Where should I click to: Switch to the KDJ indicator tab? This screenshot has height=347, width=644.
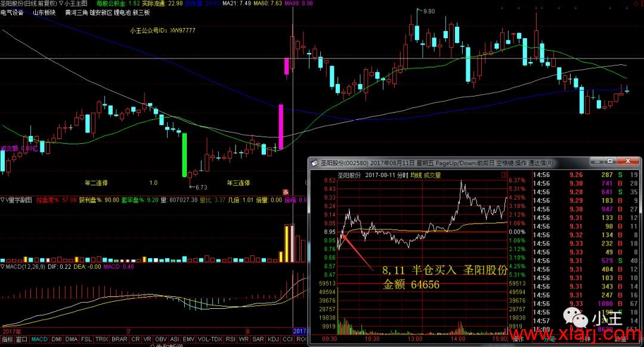pyautogui.click(x=273, y=340)
